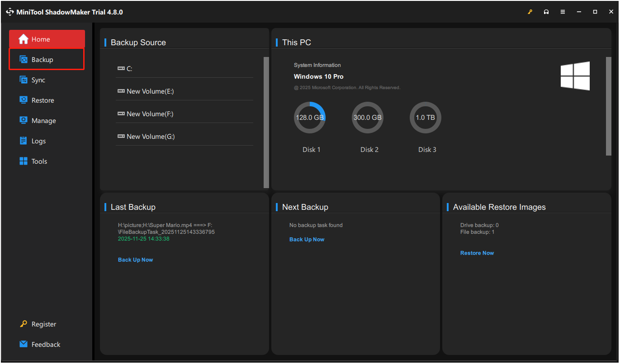Click Back Up Now under Next Backup
The image size is (620, 364).
coord(307,239)
